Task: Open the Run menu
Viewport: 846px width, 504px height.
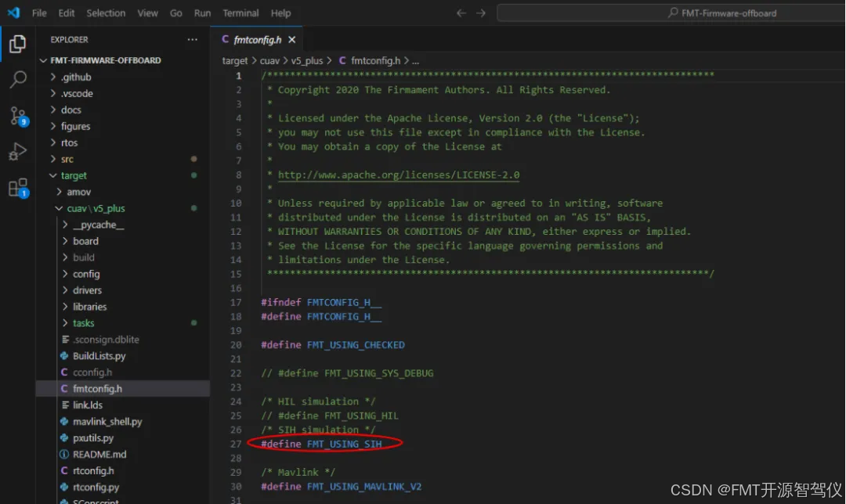Action: (202, 13)
